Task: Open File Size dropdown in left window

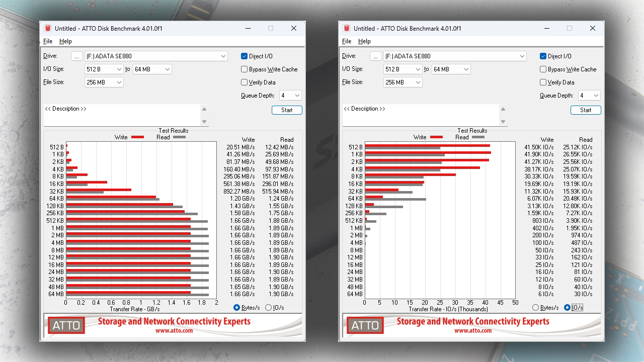Action: 104,82
